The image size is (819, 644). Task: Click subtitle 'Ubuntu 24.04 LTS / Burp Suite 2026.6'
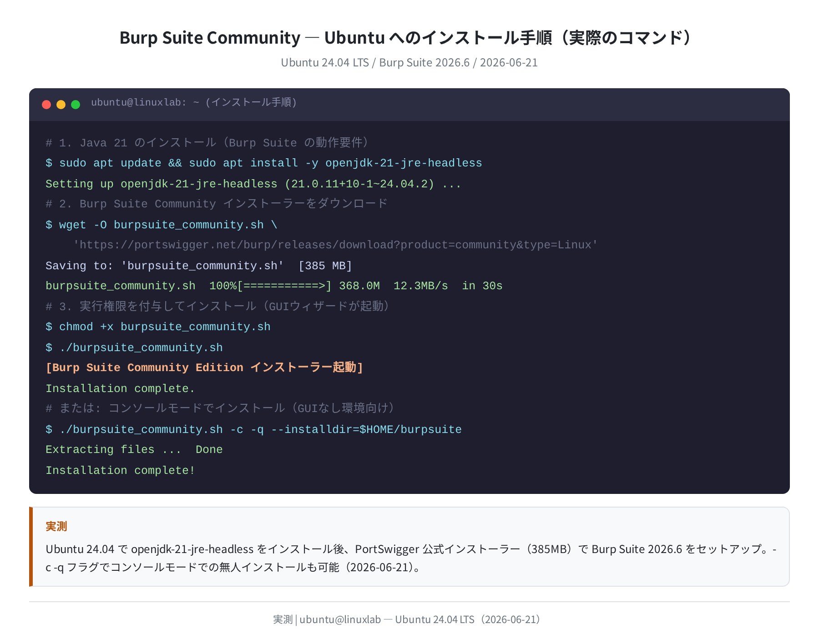(x=375, y=62)
